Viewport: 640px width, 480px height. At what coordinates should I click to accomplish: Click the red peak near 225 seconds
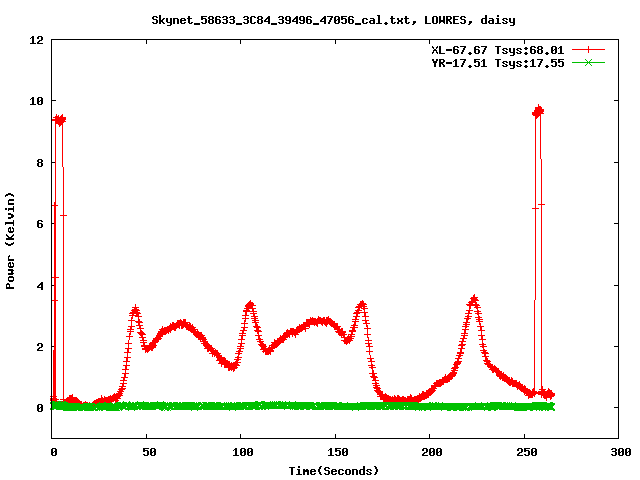(x=474, y=300)
